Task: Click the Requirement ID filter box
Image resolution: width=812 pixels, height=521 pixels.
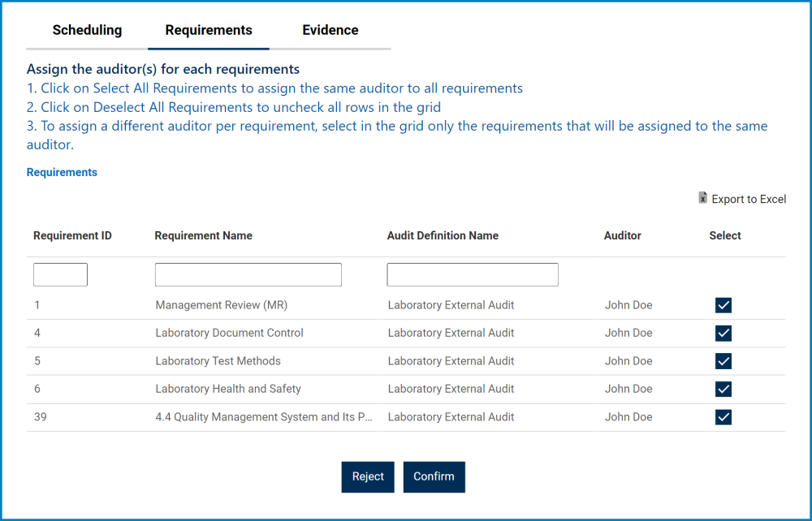Action: (x=60, y=274)
